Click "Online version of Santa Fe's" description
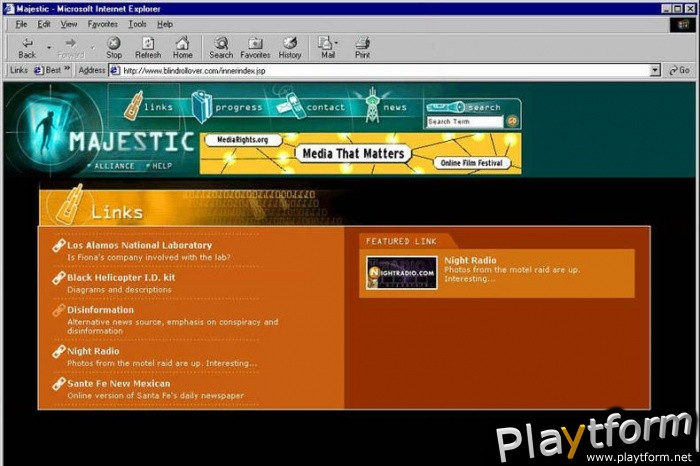Viewport: 700px width, 466px height. click(155, 395)
